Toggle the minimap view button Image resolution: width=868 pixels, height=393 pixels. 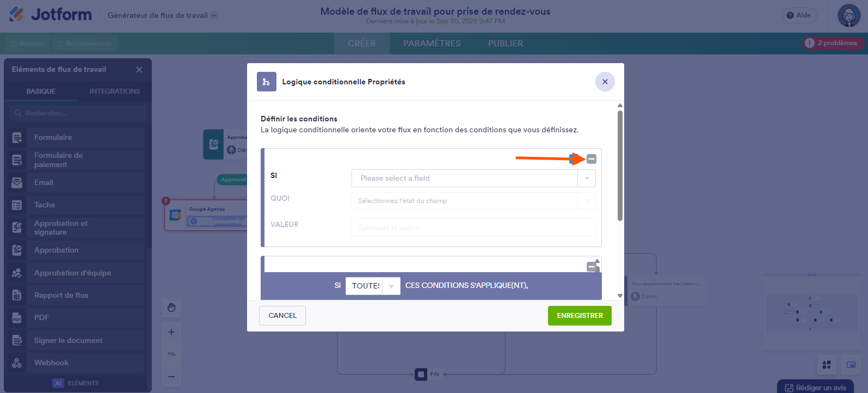[x=851, y=365]
